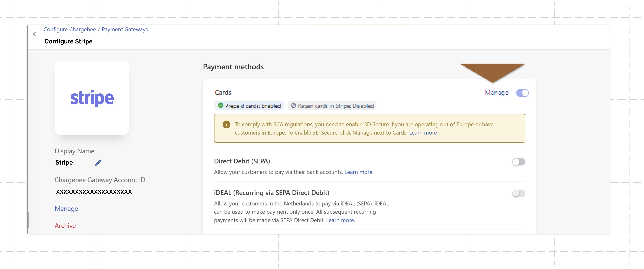Enable the iDEAL payment toggle
Viewport: 644px width, 269px height.
pos(519,193)
